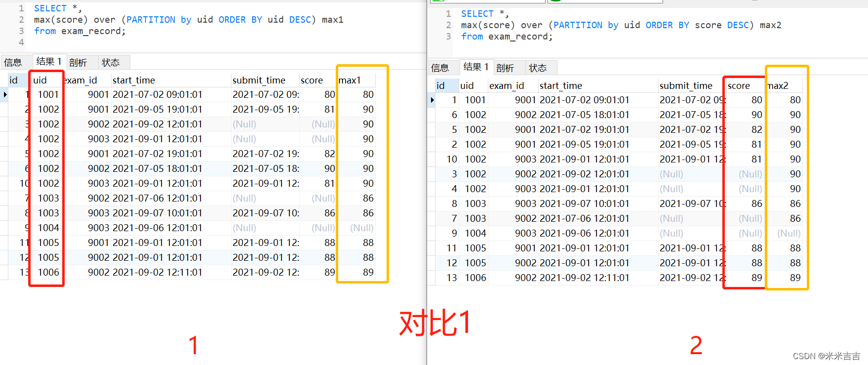The height and width of the screenshot is (365, 868).
Task: Select id 6 cell in right grid
Action: pos(446,115)
